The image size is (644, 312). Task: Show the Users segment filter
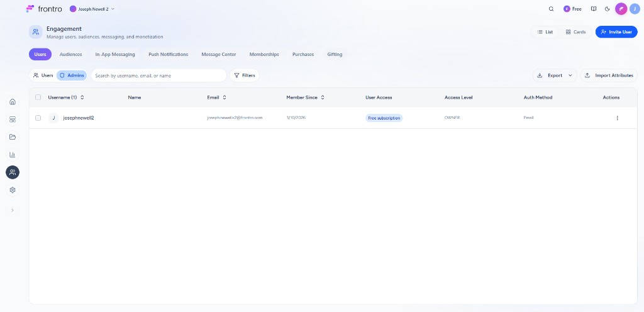click(43, 75)
